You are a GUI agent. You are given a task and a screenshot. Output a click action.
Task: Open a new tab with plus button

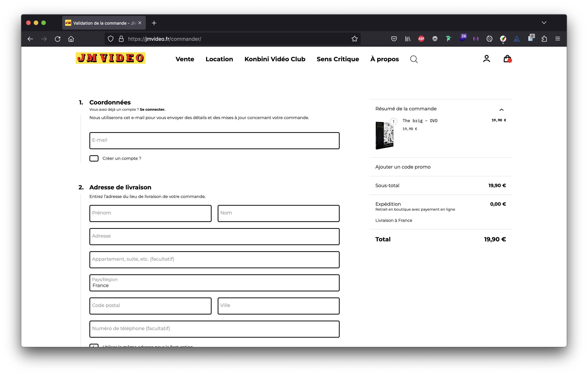(154, 23)
